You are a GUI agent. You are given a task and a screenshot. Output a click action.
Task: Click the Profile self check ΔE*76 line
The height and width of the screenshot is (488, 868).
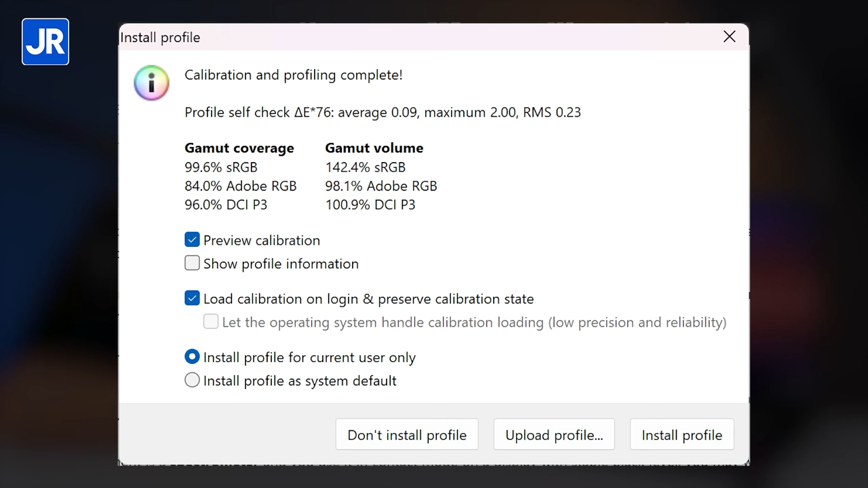[x=382, y=113]
